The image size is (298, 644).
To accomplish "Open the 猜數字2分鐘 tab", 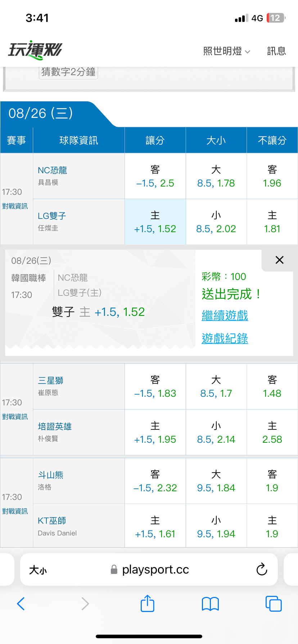I will 68,72.
